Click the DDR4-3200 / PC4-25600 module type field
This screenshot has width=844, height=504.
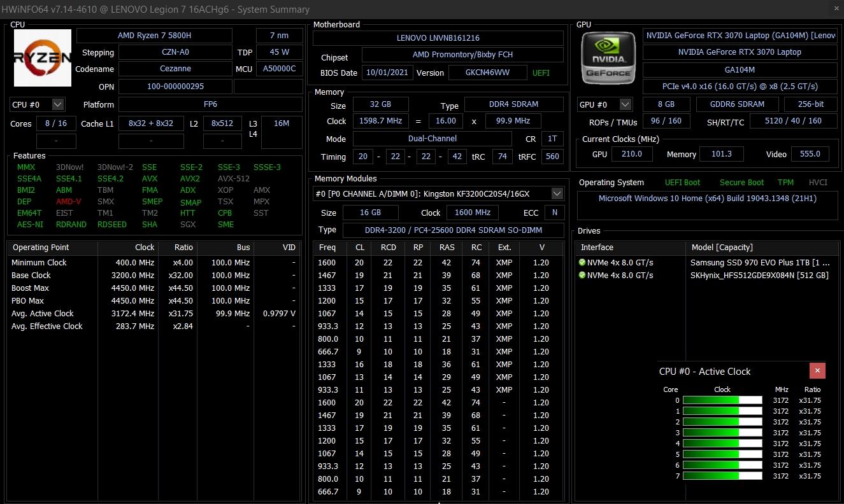[x=454, y=230]
